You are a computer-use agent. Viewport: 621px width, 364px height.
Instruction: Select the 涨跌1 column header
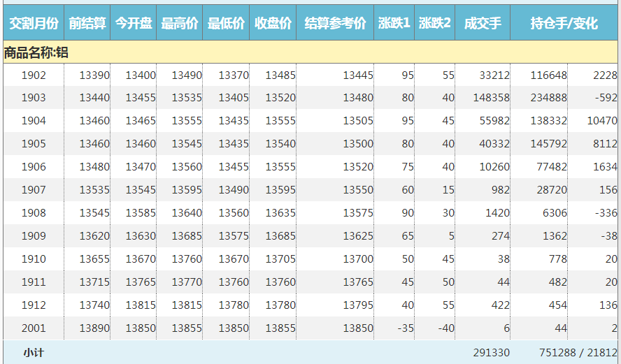click(x=394, y=24)
